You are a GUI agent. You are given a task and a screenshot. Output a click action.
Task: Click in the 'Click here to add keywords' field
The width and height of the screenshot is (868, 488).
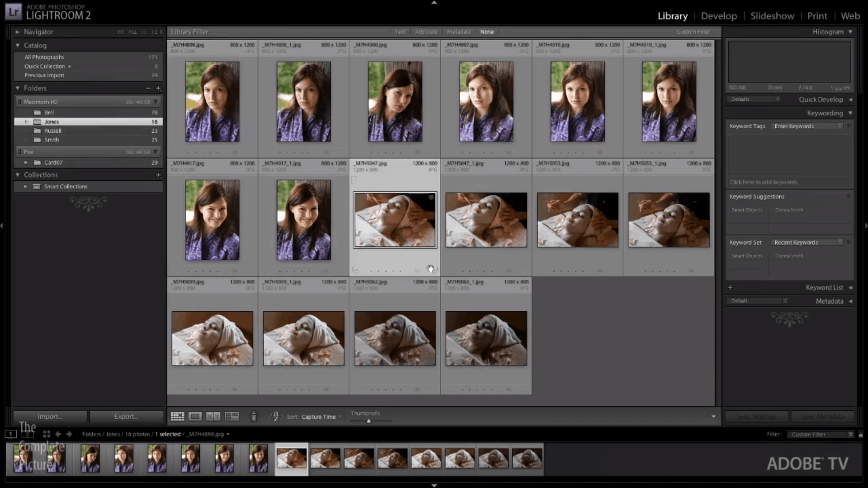[x=789, y=182]
